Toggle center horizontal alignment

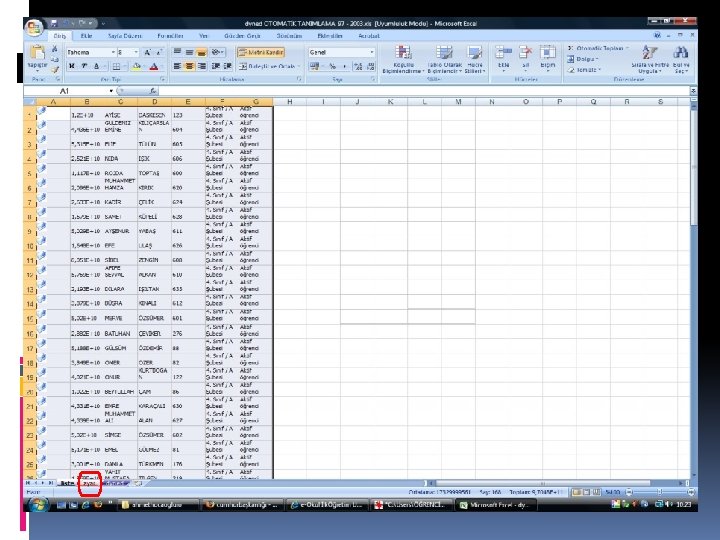click(189, 67)
